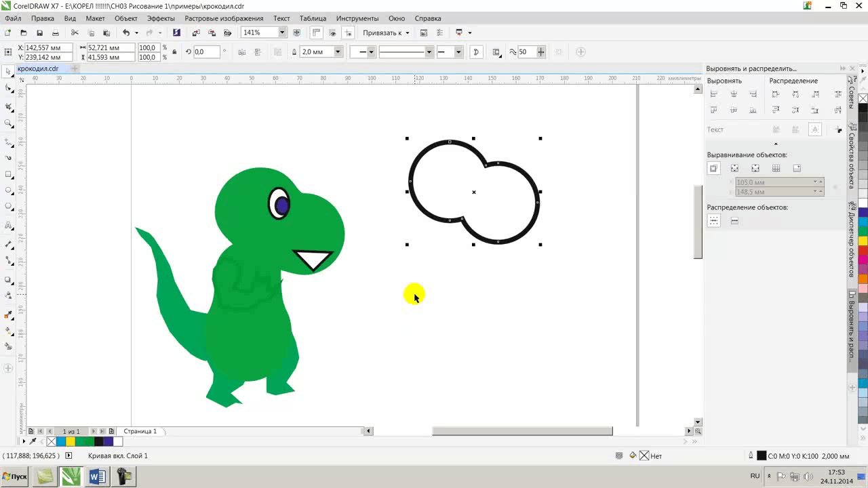This screenshot has height=488, width=868.
Task: Click the Cut scissors icon
Action: click(75, 33)
